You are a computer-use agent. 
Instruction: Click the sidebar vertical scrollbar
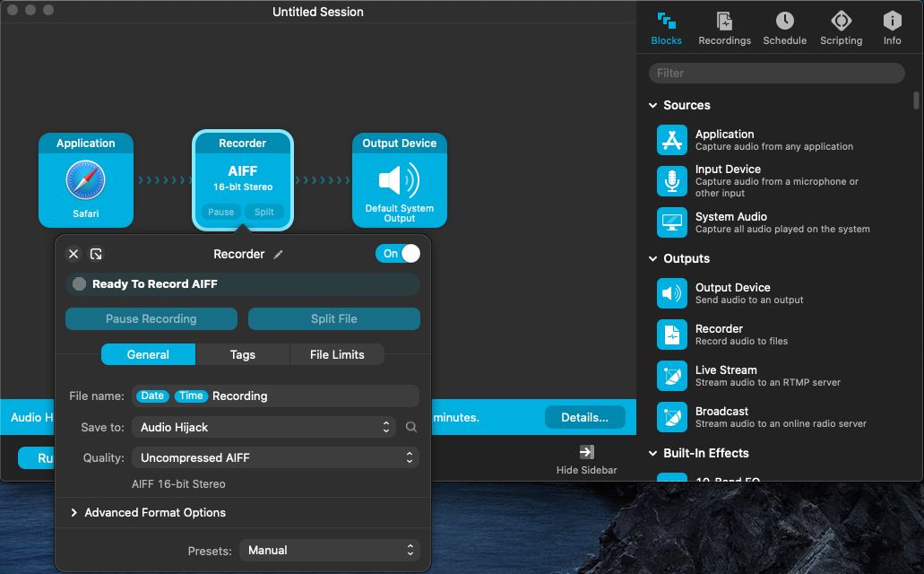click(916, 100)
